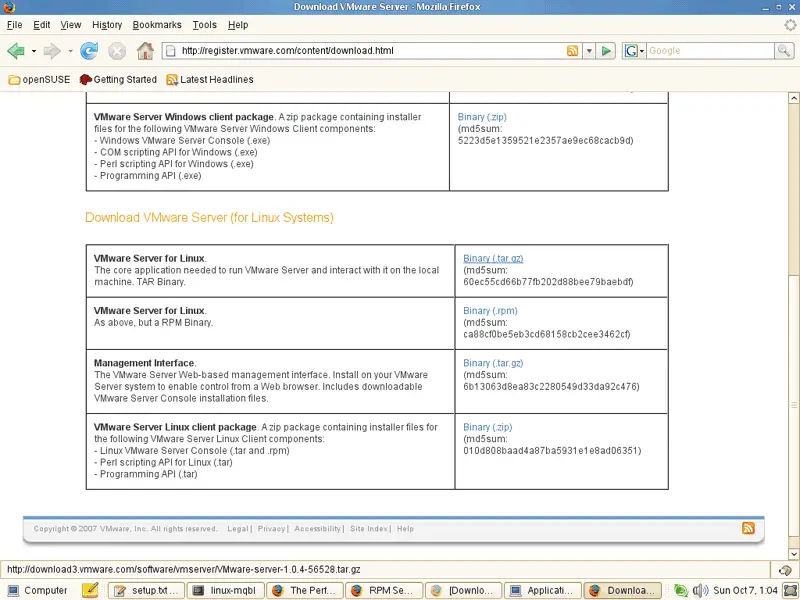Click md5sum 010d808baad4a87ba5931e1e8ad06351 text
The image size is (800, 600).
tap(553, 451)
